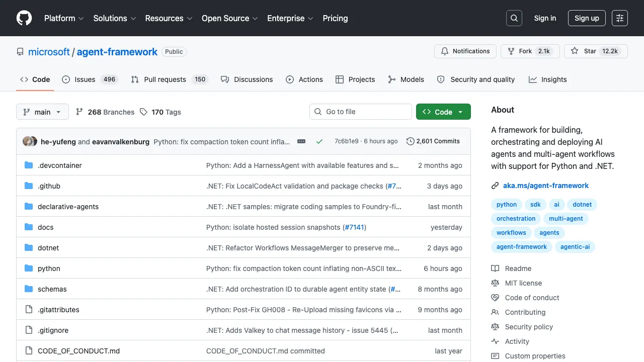The image size is (644, 362).
Task: Open the Pricing nav item
Action: 335,18
